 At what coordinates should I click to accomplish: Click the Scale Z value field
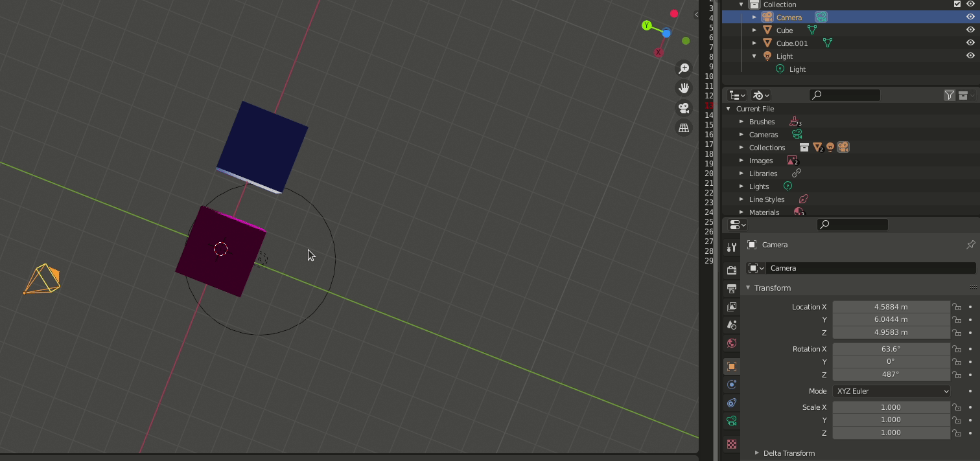pyautogui.click(x=891, y=433)
